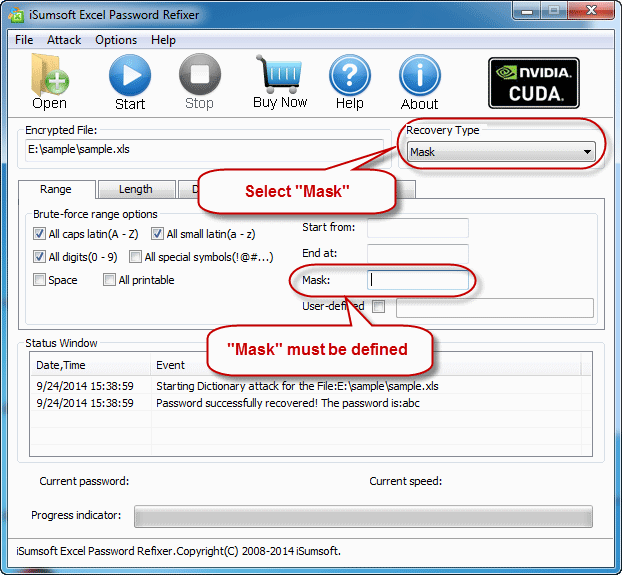The image size is (622, 575).
Task: Open the Help menu
Action: 163,40
